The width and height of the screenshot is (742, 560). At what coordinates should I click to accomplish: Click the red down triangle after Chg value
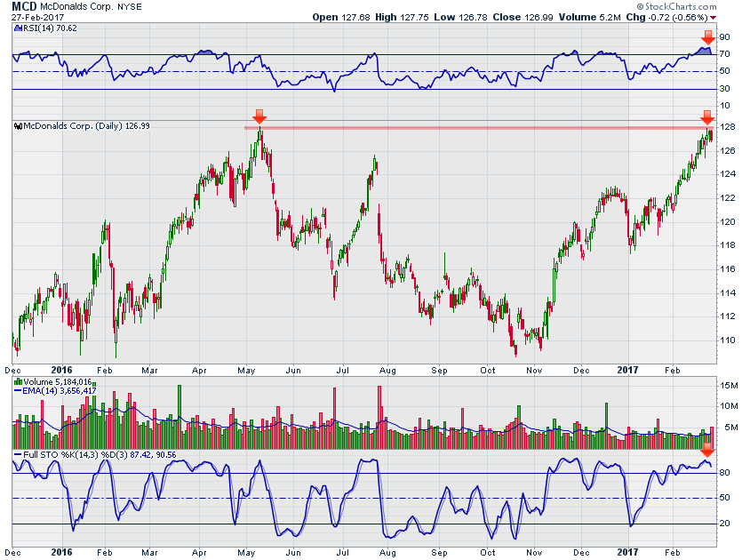(714, 18)
